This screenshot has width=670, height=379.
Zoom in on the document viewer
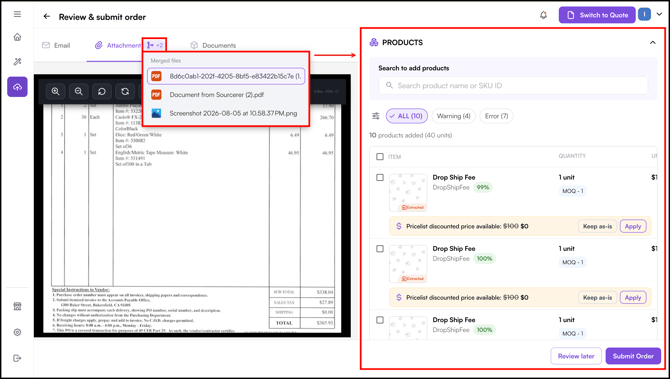[56, 91]
